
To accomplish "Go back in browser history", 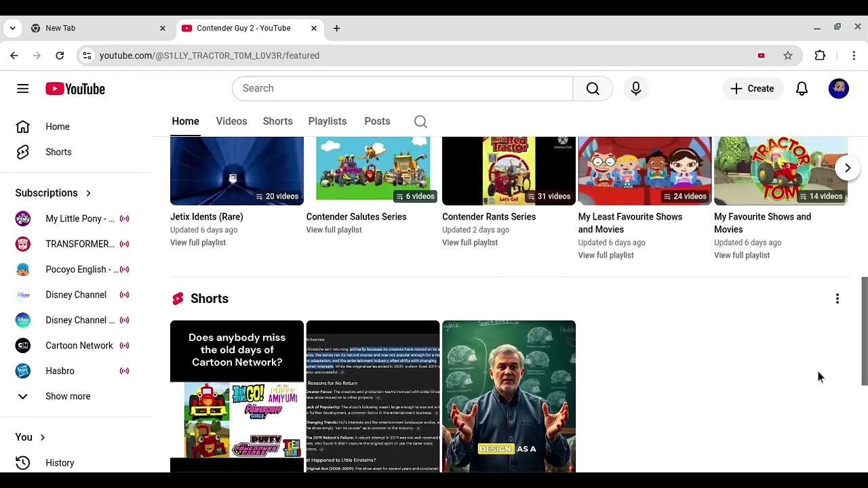I will (14, 56).
